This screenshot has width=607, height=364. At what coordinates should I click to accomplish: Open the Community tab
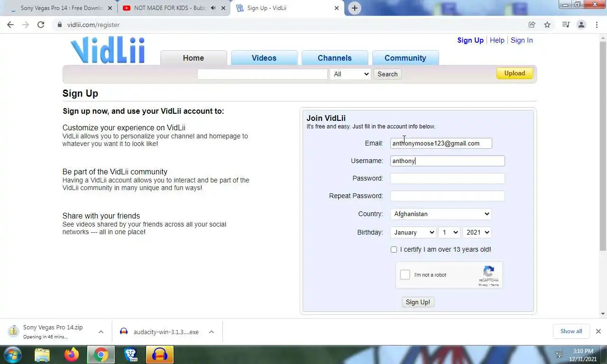(x=405, y=58)
